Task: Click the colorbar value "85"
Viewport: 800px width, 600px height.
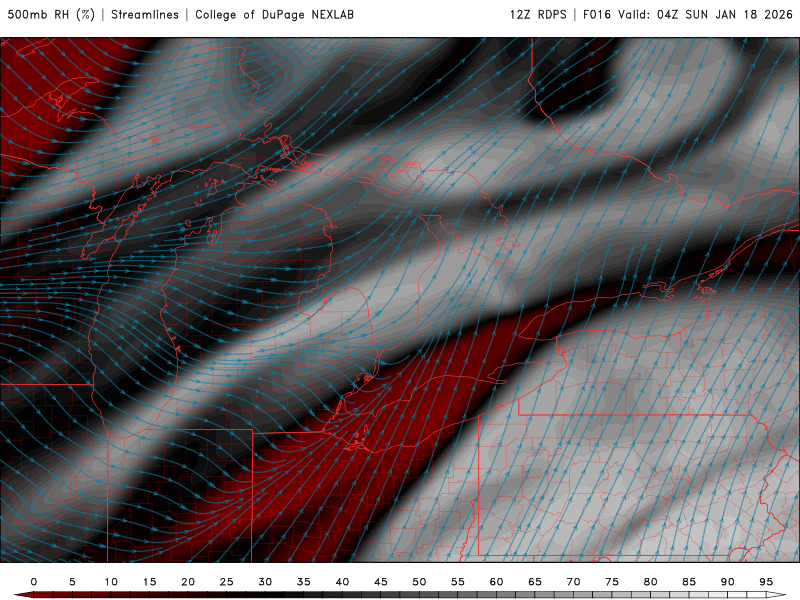Action: [x=689, y=582]
